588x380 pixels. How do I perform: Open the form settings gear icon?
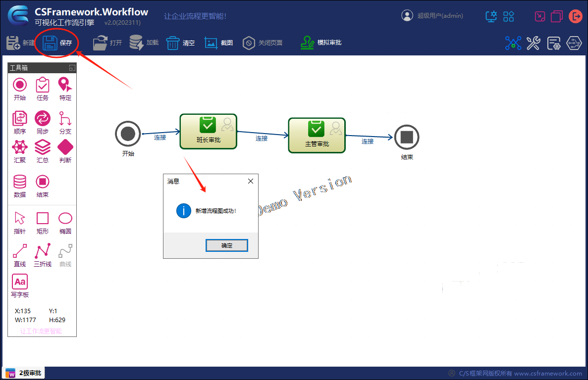point(553,43)
